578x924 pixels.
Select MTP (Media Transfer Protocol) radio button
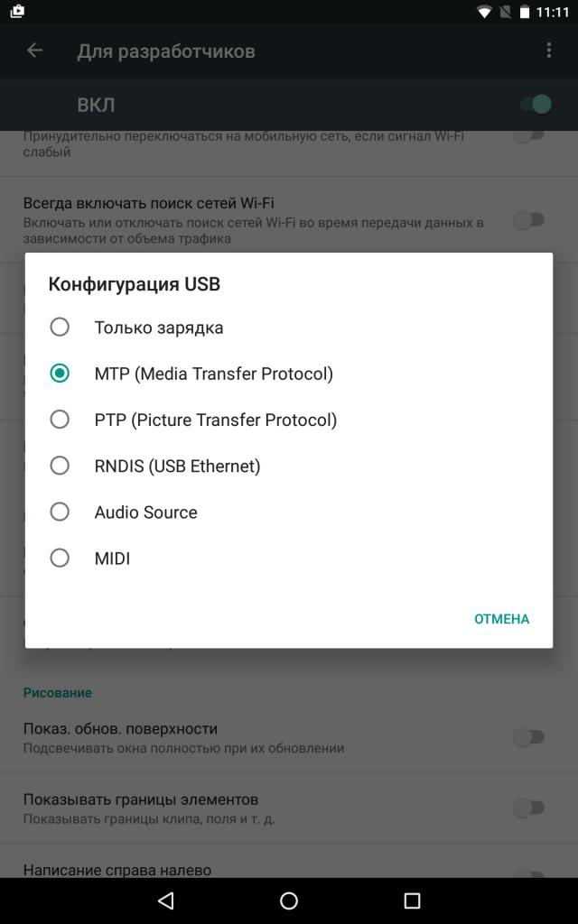(60, 373)
